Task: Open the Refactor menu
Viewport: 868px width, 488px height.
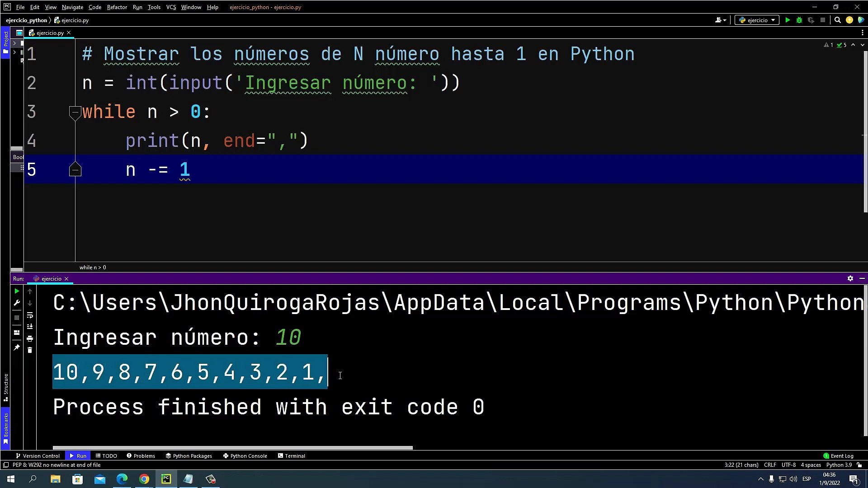Action: pyautogui.click(x=117, y=7)
